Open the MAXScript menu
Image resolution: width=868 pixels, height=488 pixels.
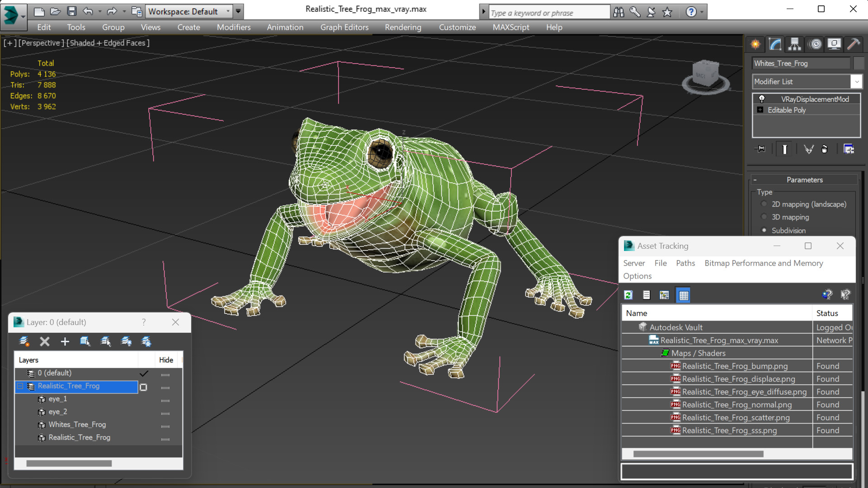coord(511,27)
